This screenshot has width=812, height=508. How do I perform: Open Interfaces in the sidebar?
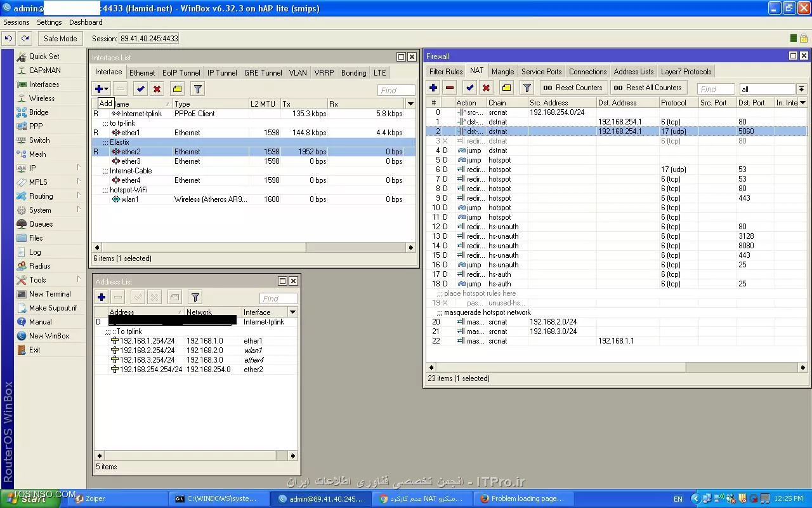tap(50, 84)
